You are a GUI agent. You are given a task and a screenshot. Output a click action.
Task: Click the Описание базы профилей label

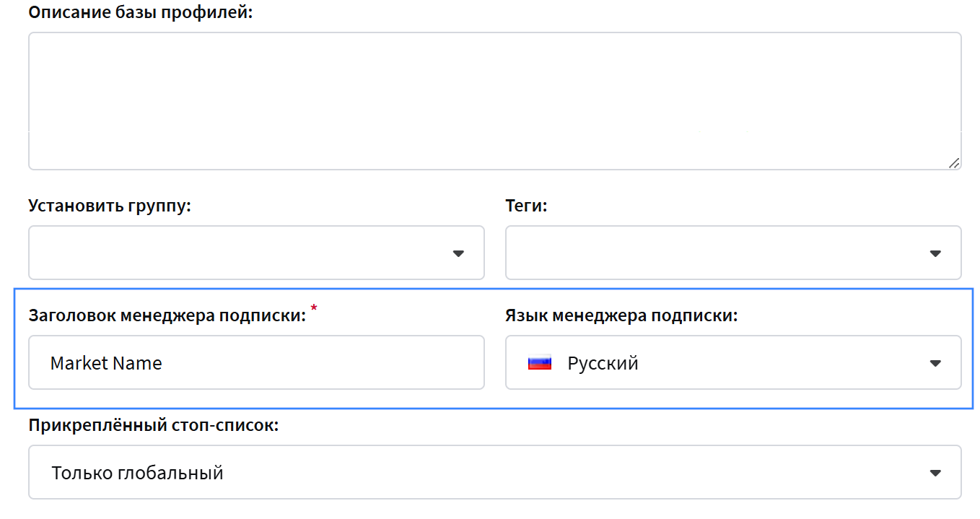141,13
